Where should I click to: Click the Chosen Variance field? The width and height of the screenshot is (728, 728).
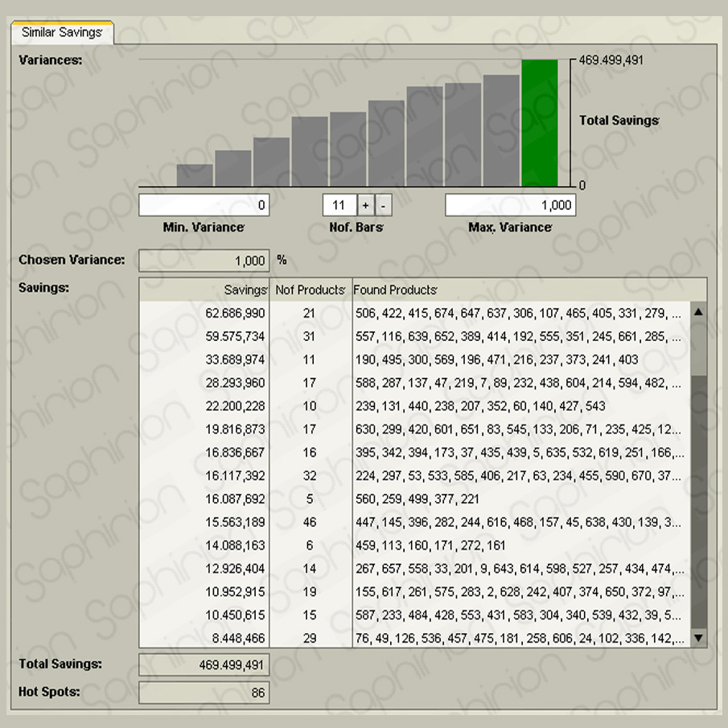204,261
